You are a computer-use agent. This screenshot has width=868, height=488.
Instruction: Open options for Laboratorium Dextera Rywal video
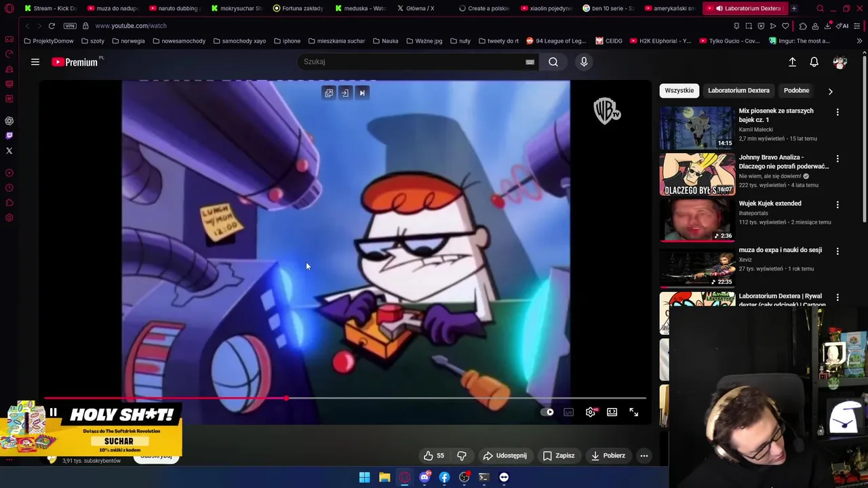(x=837, y=298)
